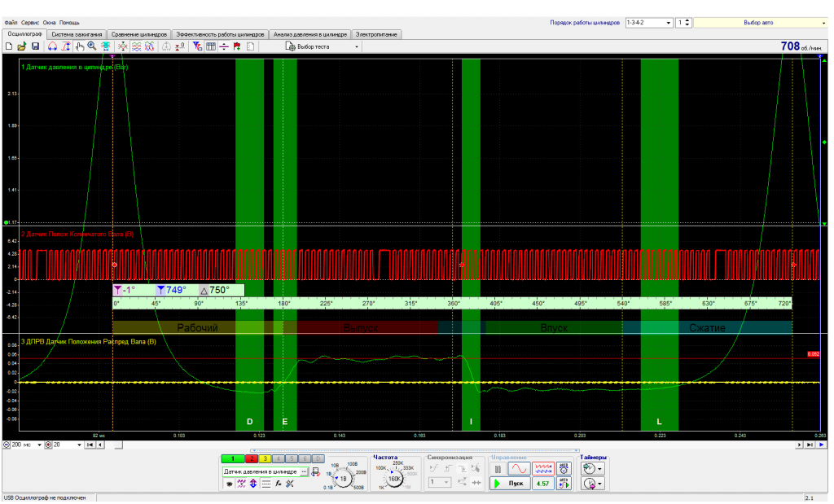The image size is (834, 504).
Task: Open the Помощь menu
Action: [69, 23]
